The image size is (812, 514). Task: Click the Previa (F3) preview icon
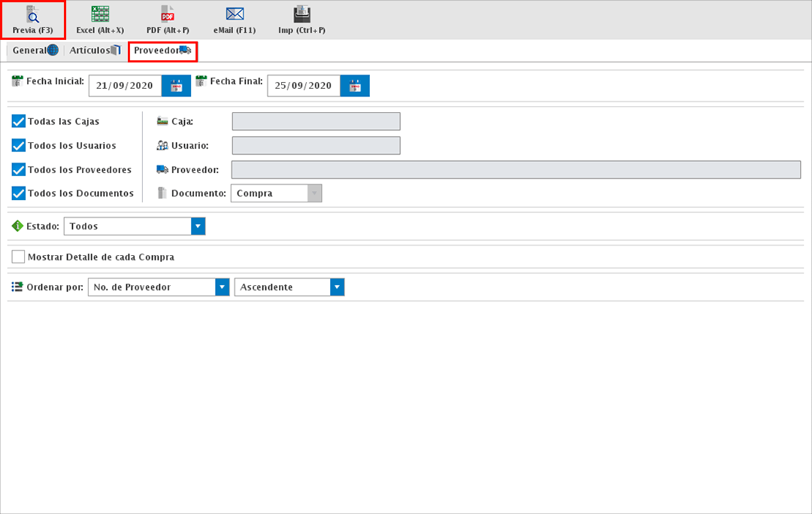click(x=32, y=15)
